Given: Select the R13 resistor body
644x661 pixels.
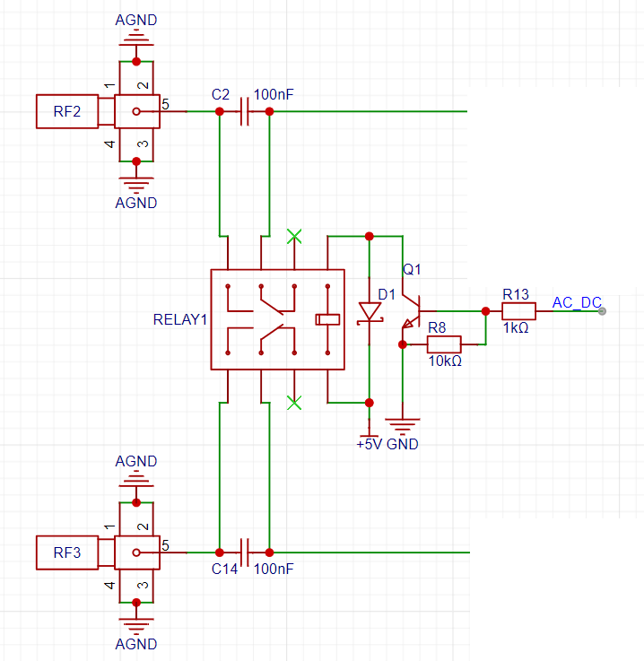Looking at the screenshot, I should point(518,311).
